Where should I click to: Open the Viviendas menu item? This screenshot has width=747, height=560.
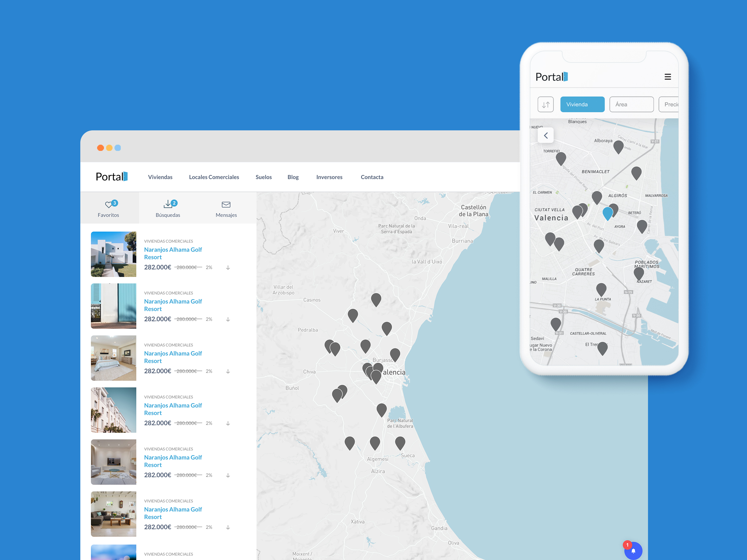160,177
